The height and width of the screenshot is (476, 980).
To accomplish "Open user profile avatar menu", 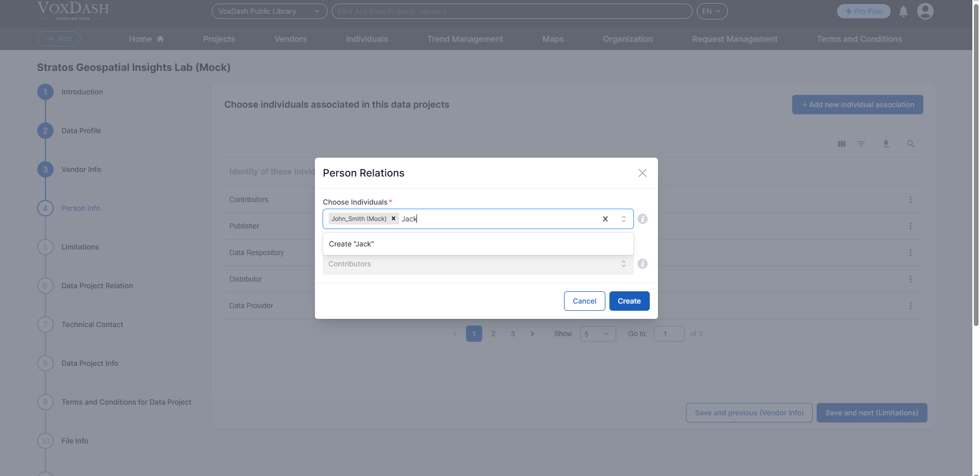I will (925, 11).
